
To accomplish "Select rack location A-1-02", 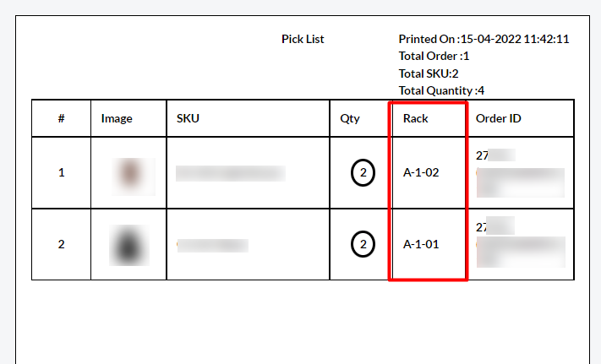I will [x=421, y=172].
